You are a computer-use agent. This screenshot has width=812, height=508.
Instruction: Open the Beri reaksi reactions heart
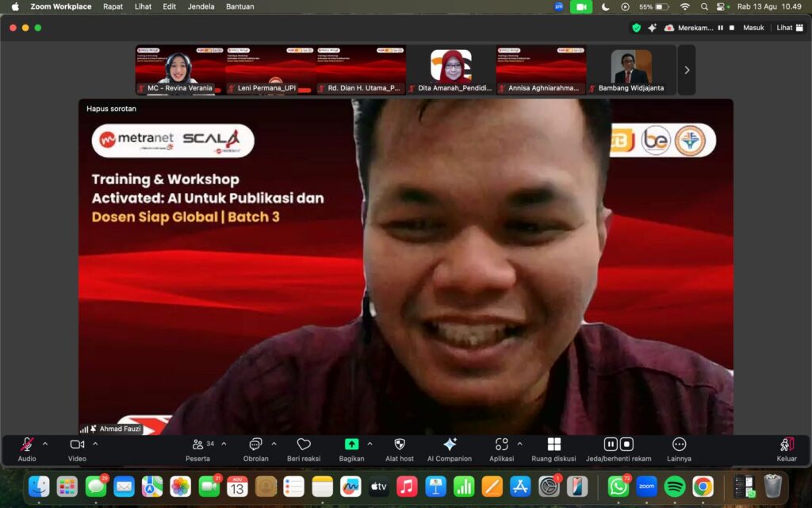(x=304, y=449)
